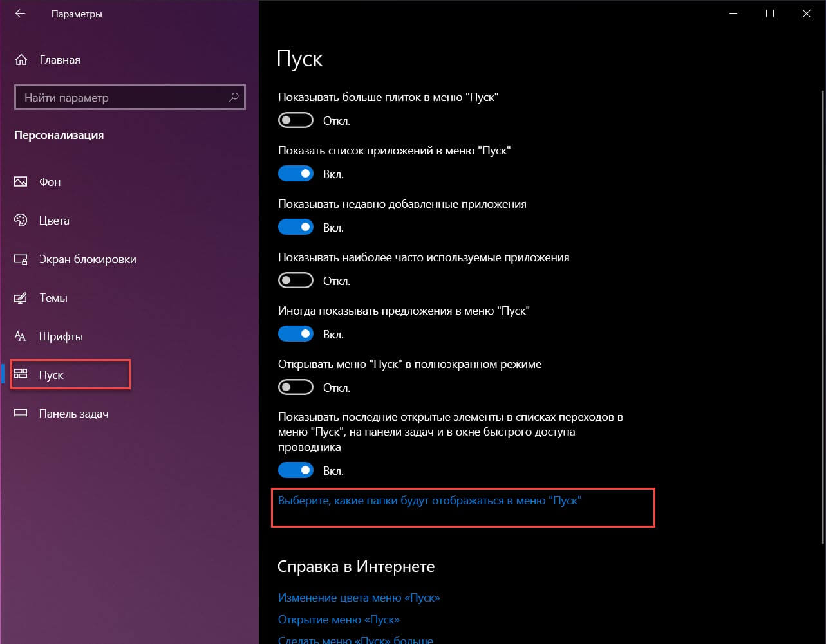Maximize the Параметры window
Image resolution: width=826 pixels, height=644 pixels.
pos(770,14)
